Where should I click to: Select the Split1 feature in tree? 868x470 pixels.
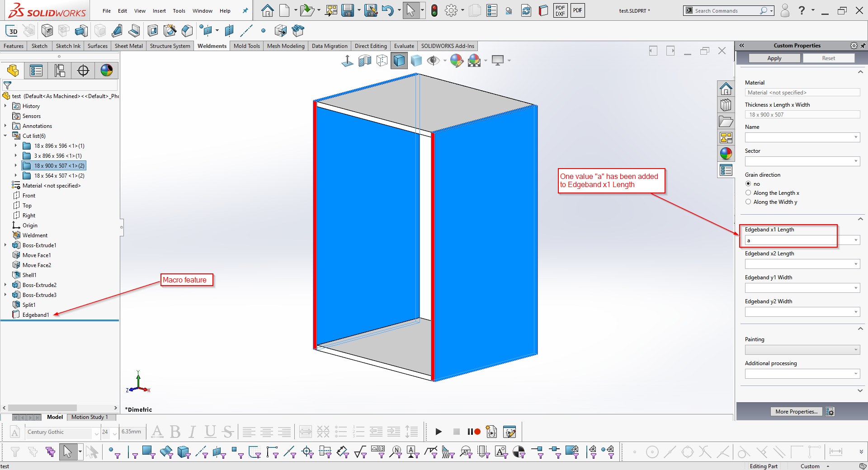29,305
